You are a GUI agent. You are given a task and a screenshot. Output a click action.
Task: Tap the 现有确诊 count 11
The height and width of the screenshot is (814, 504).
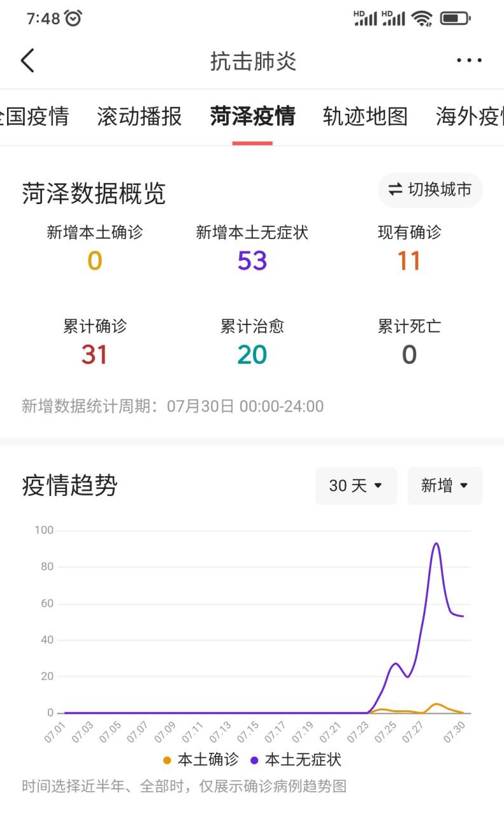(x=409, y=261)
